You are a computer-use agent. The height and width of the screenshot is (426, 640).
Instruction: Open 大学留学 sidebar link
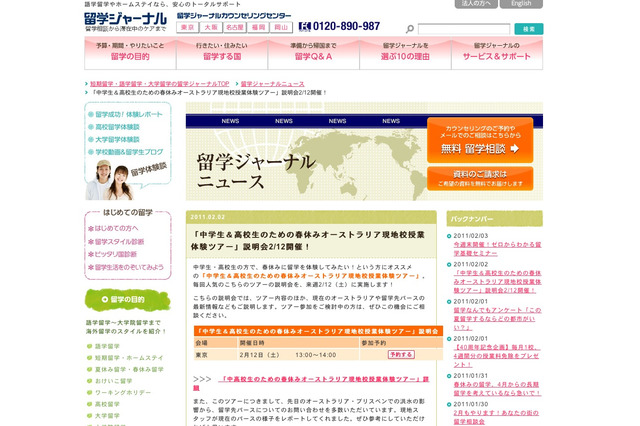(x=107, y=416)
